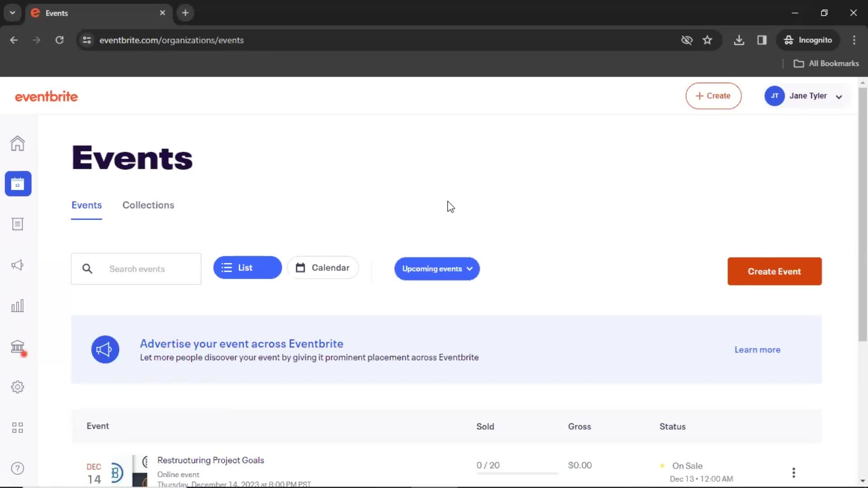Open the Marketing megaphone sidebar icon

click(18, 265)
